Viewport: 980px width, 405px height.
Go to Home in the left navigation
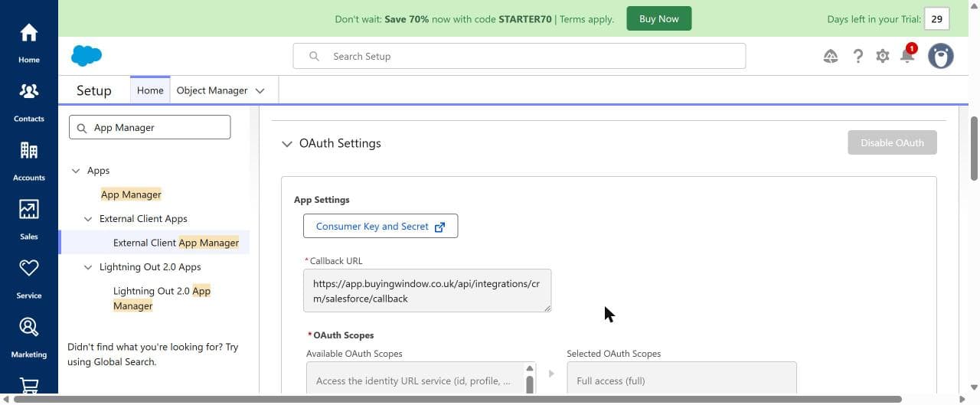click(28, 43)
